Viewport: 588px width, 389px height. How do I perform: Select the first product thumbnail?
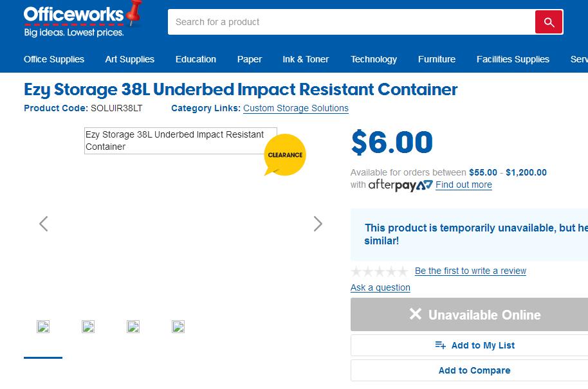point(43,327)
